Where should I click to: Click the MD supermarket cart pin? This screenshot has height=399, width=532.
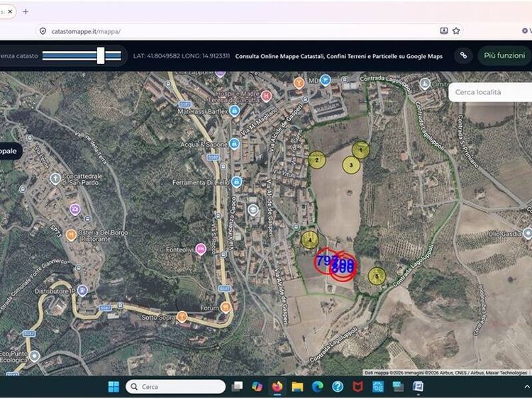pos(326,80)
